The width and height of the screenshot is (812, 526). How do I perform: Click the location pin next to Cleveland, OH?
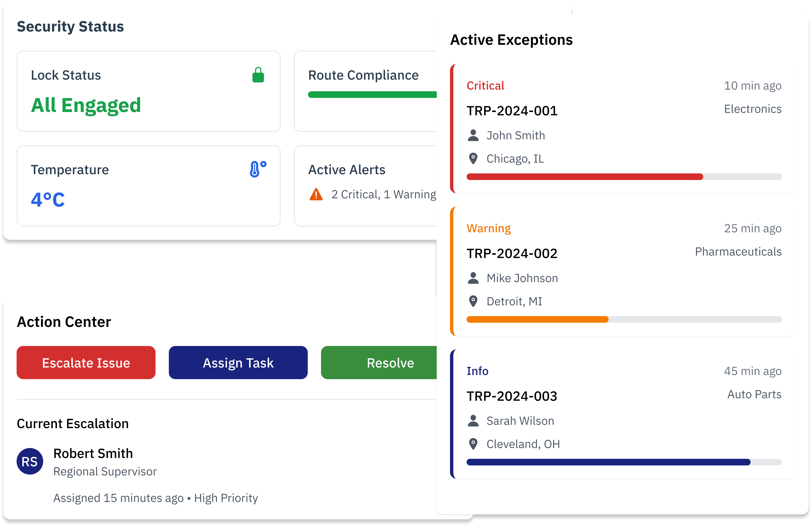click(473, 444)
